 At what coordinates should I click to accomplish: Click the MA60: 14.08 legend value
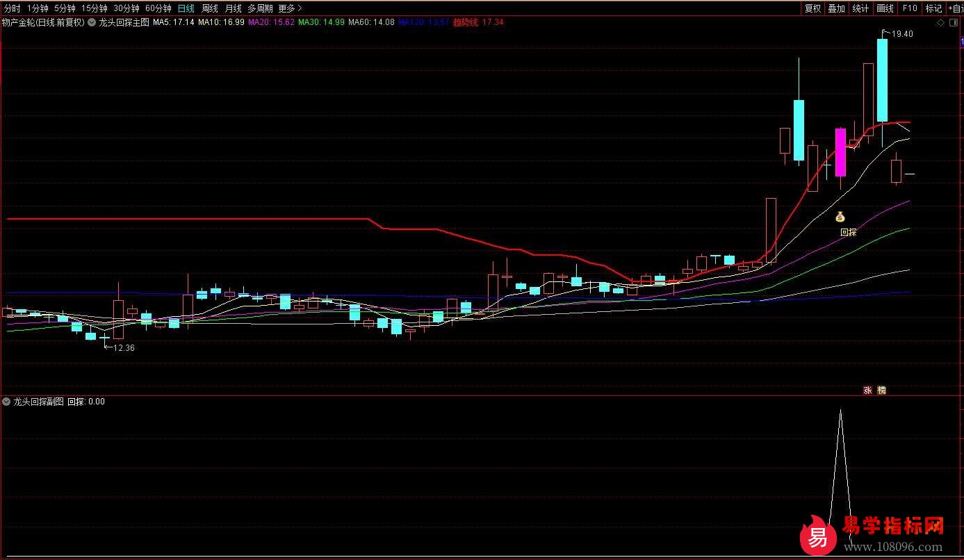click(x=372, y=22)
